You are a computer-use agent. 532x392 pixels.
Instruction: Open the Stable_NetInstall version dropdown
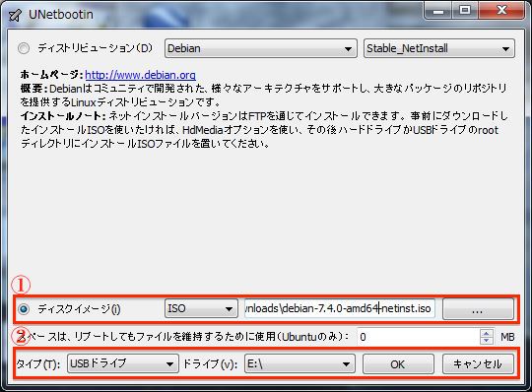pos(439,48)
